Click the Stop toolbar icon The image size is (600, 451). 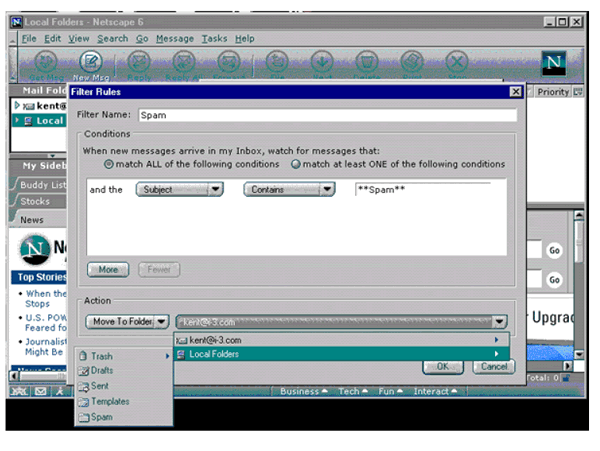click(x=457, y=62)
